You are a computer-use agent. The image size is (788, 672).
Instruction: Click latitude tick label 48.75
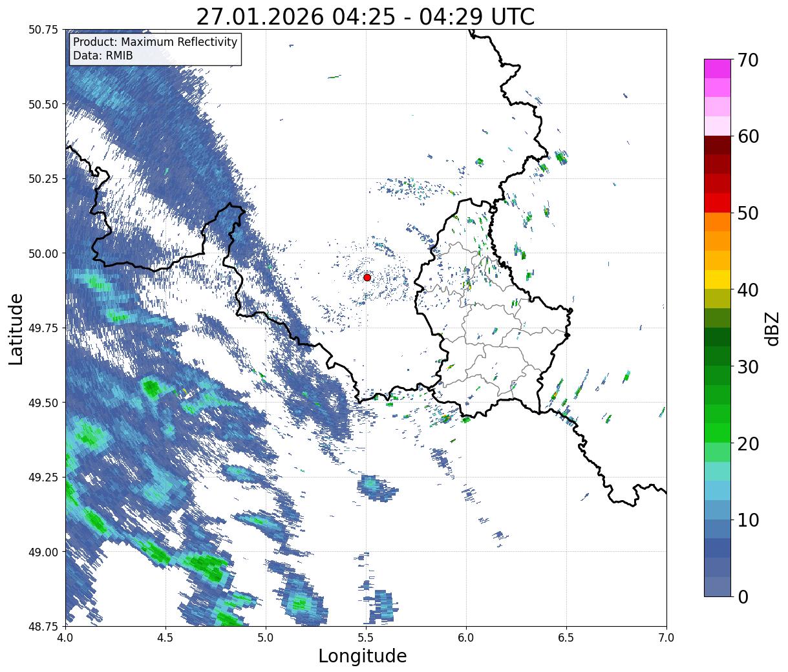coord(43,626)
